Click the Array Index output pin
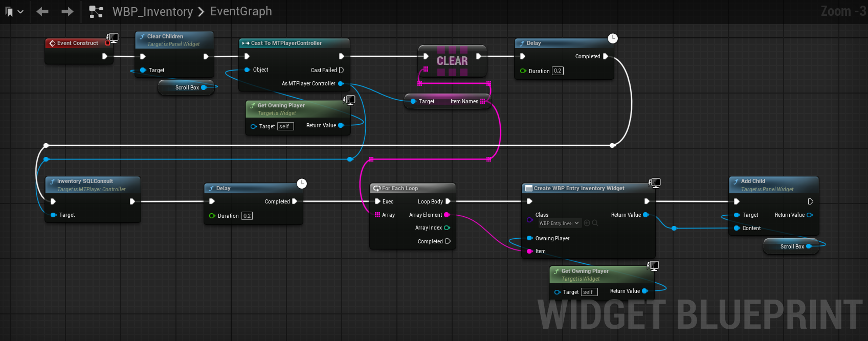 pos(447,228)
